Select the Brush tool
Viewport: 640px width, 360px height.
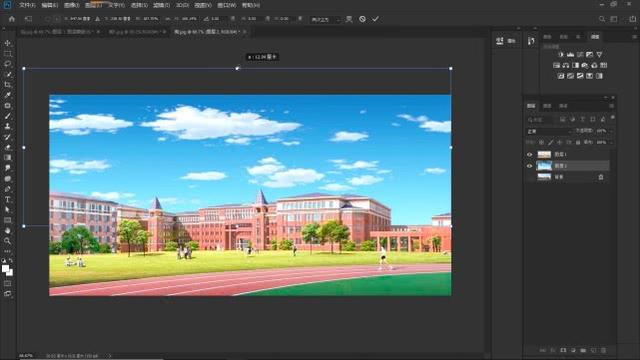pos(7,116)
